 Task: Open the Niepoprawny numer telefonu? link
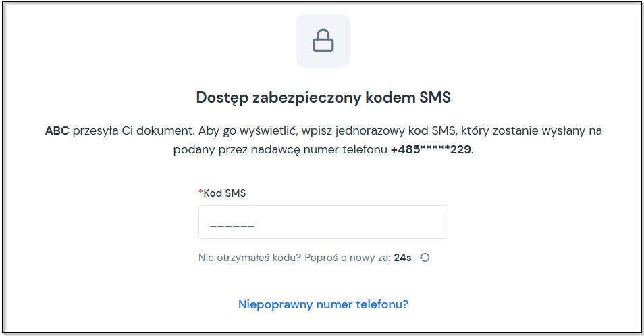(323, 304)
